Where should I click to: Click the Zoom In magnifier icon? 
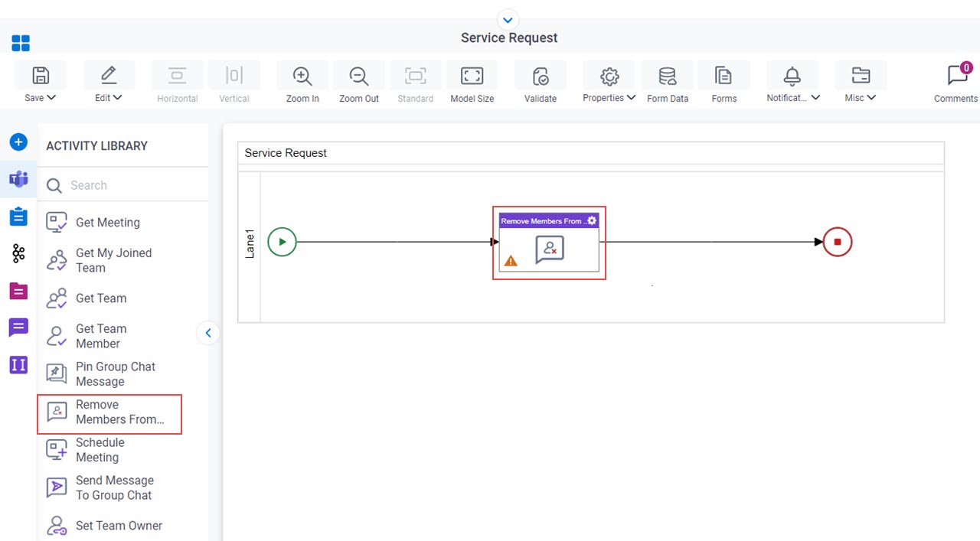302,76
